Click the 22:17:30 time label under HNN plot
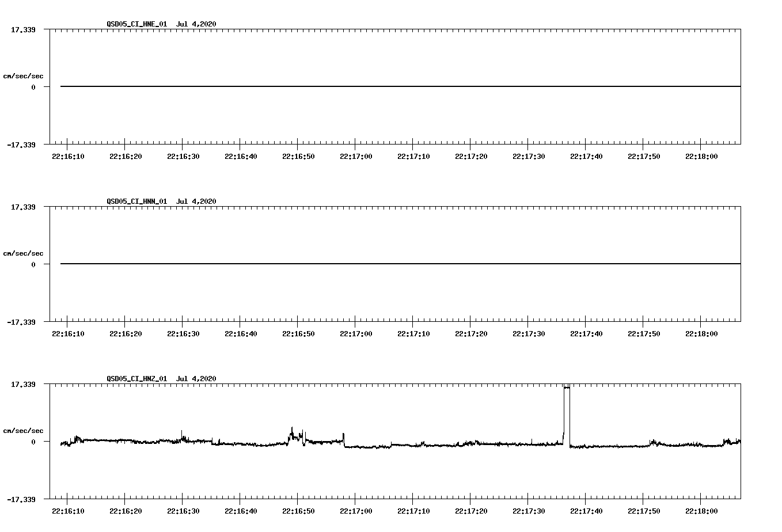 [x=529, y=334]
